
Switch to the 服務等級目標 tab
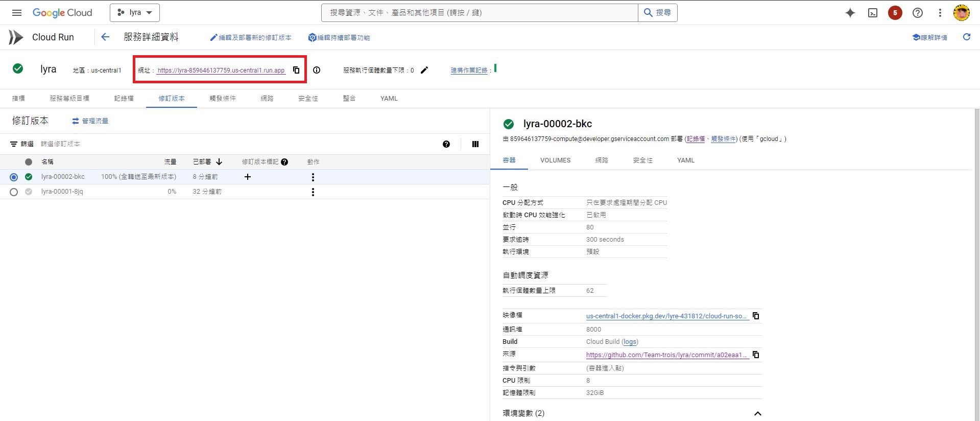(69, 99)
